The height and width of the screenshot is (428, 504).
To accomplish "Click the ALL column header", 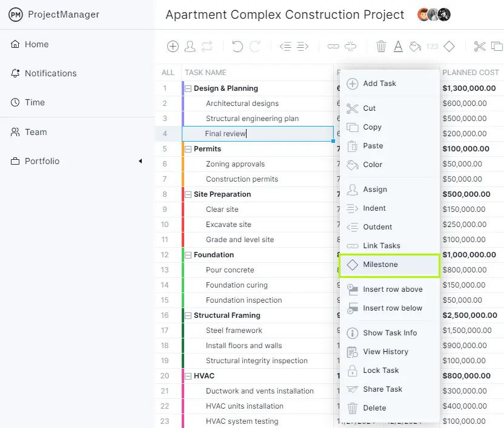I will coord(168,73).
